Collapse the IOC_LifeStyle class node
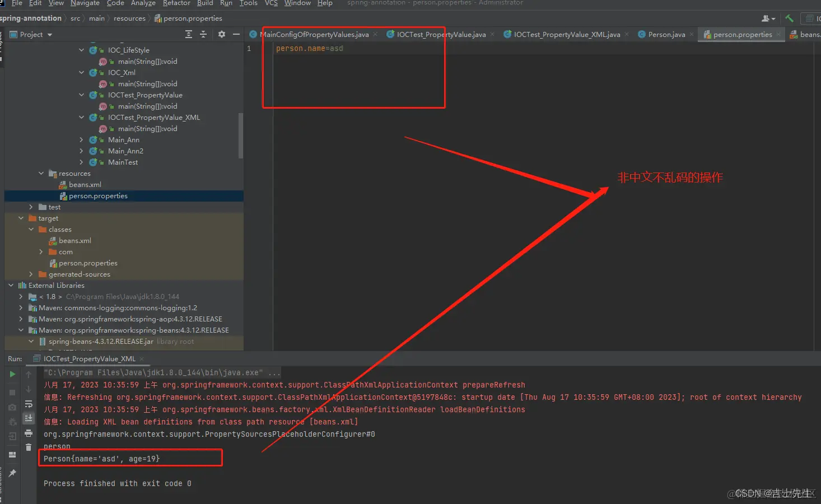The height and width of the screenshot is (504, 821). pyautogui.click(x=81, y=50)
